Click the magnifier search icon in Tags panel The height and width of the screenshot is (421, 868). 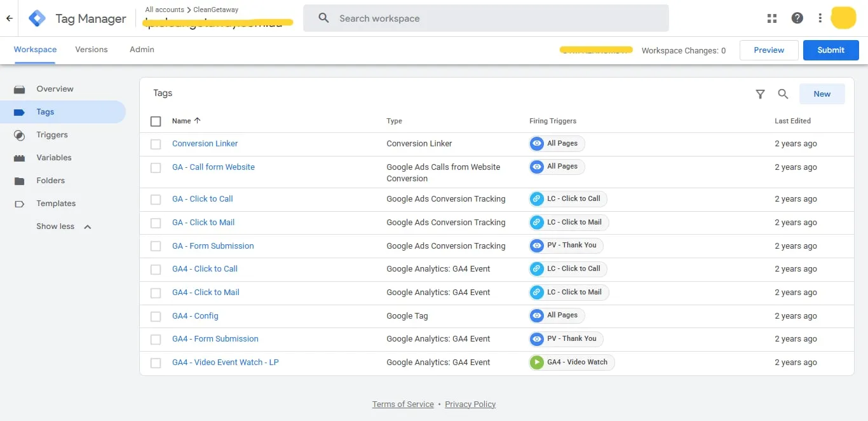[783, 94]
